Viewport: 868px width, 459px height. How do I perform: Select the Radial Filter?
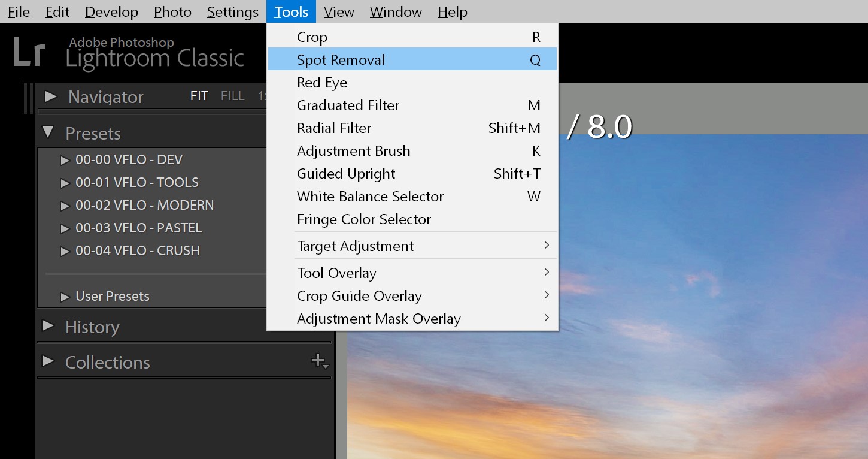[x=333, y=128]
